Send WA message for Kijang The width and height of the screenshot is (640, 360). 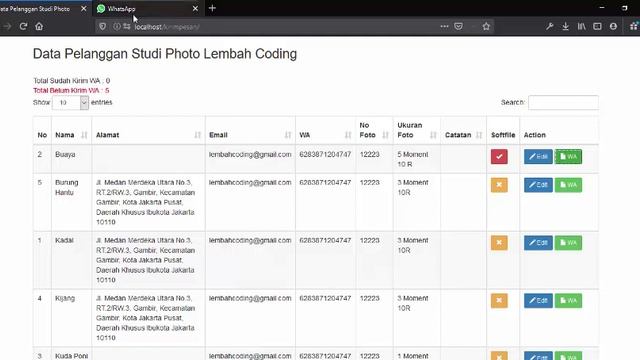tap(569, 301)
